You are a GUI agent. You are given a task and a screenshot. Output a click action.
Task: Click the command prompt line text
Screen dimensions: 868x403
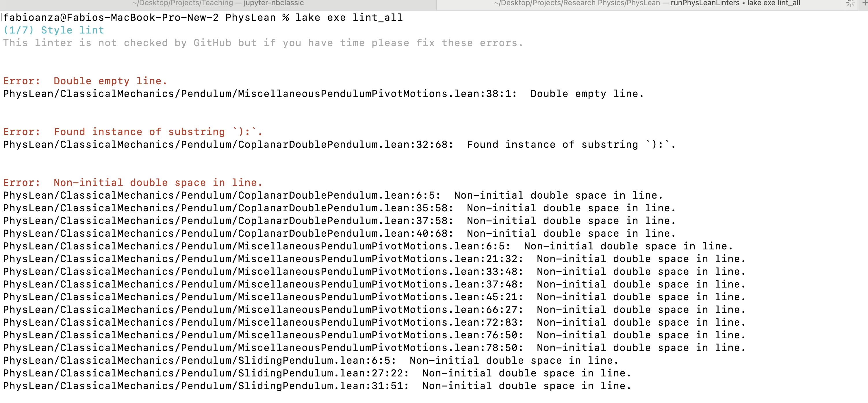[203, 18]
